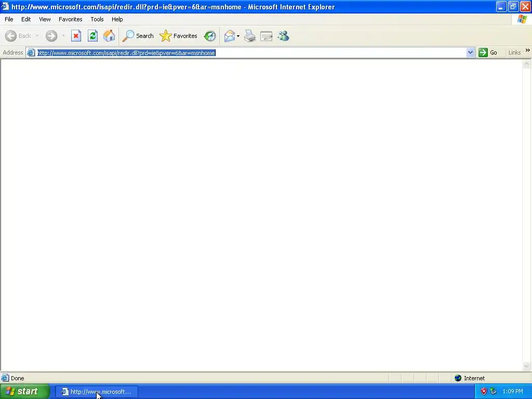Open the Back history dropdown arrow
Image resolution: width=532 pixels, height=399 pixels.
point(37,36)
